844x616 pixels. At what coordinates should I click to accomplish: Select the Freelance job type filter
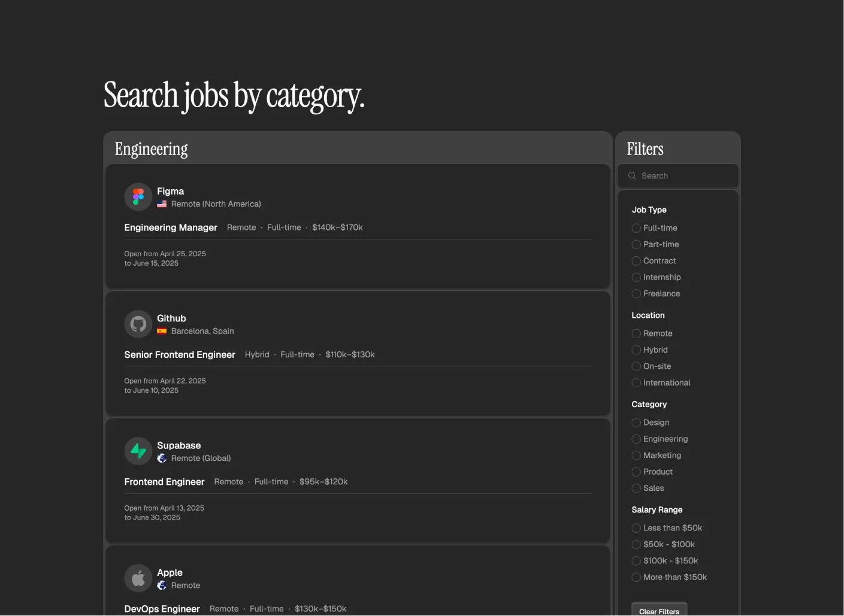(636, 294)
